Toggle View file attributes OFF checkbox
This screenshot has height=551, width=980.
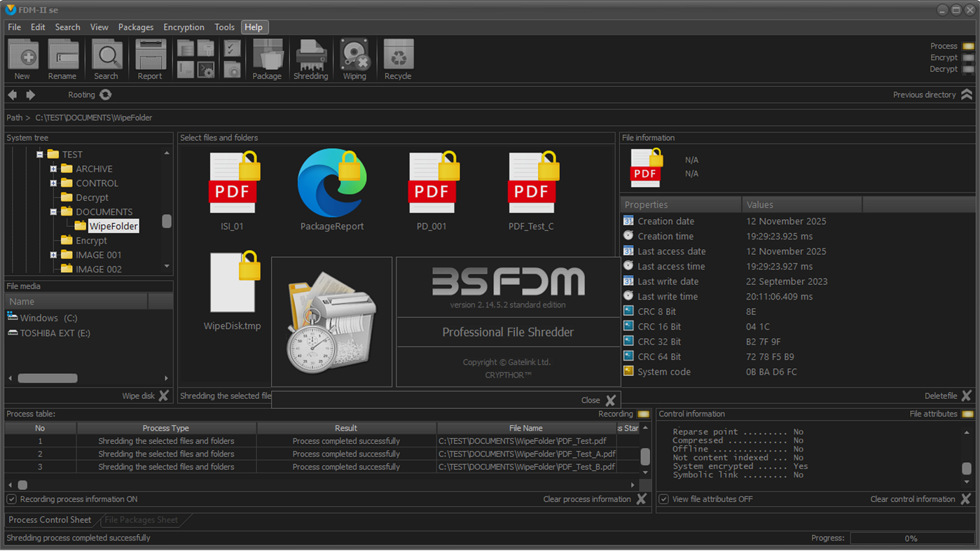click(663, 499)
